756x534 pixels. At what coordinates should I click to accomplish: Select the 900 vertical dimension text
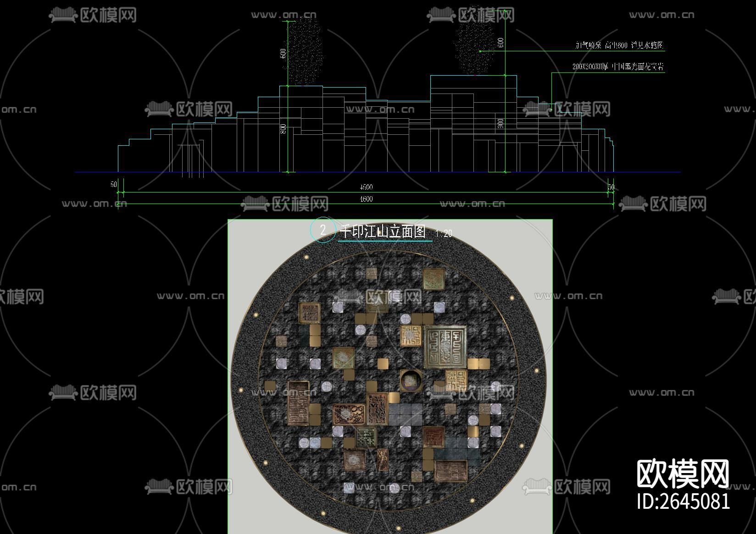(500, 123)
